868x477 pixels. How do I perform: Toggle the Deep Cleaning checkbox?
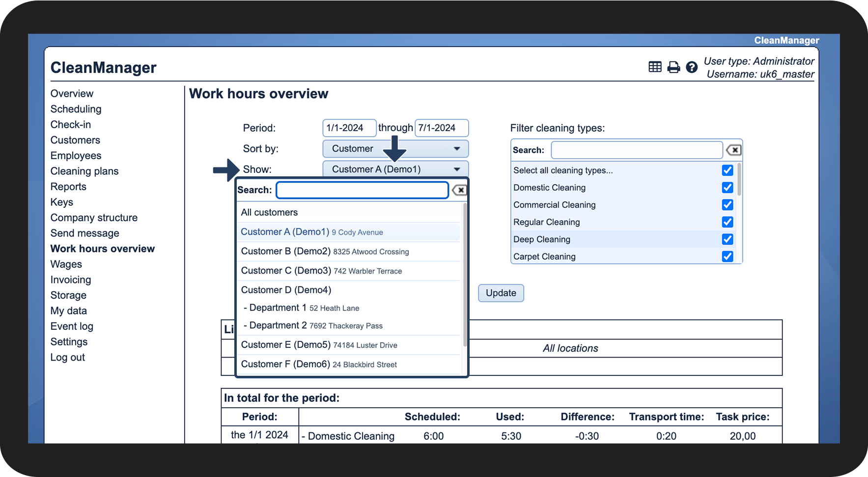[x=728, y=239]
